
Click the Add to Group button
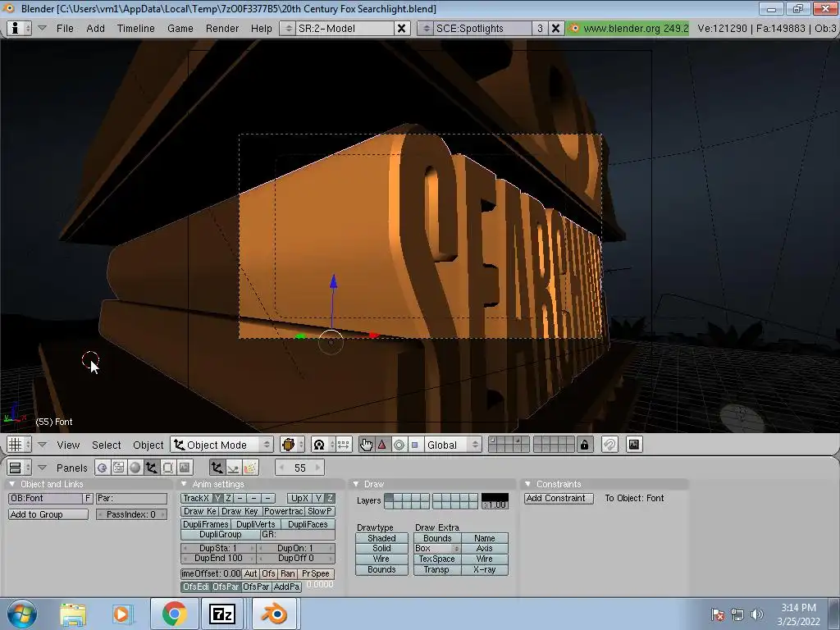point(48,515)
